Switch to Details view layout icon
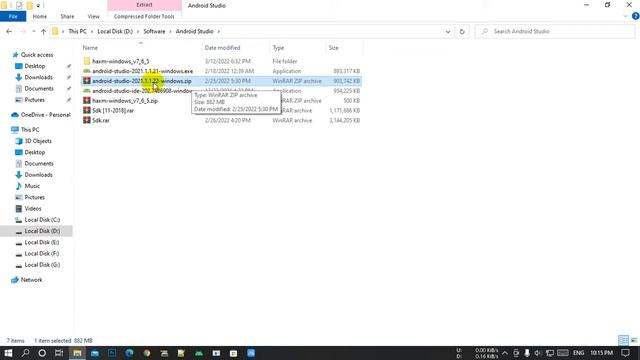The image size is (640, 360). 623,340
